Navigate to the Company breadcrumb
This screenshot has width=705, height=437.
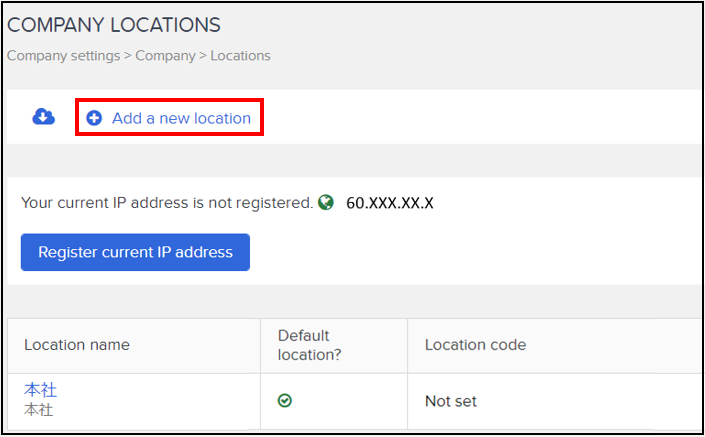coord(165,56)
